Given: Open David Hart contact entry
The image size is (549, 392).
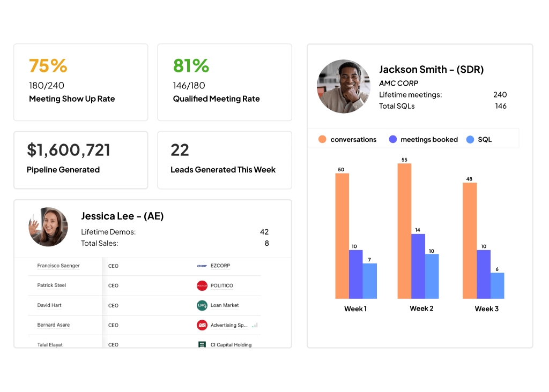Looking at the screenshot, I should point(49,305).
